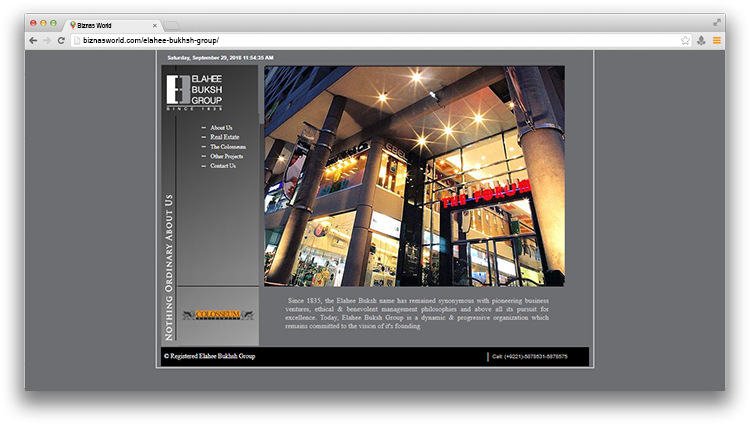Open the About Us page link

(x=221, y=128)
